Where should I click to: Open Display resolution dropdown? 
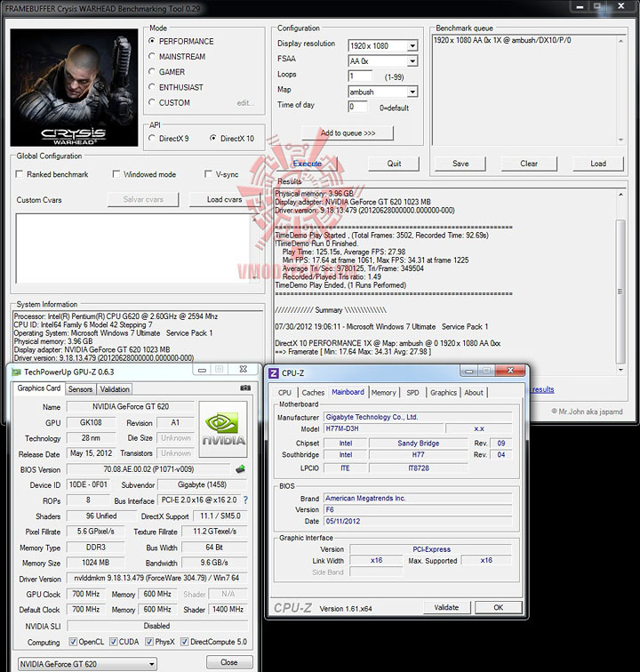tap(412, 46)
